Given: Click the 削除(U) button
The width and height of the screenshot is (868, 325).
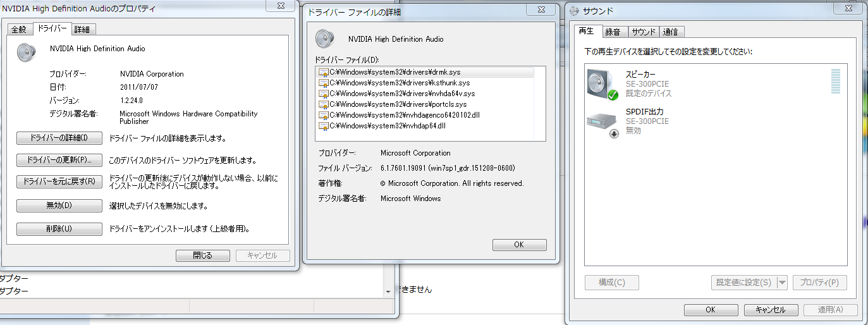Looking at the screenshot, I should (x=59, y=229).
